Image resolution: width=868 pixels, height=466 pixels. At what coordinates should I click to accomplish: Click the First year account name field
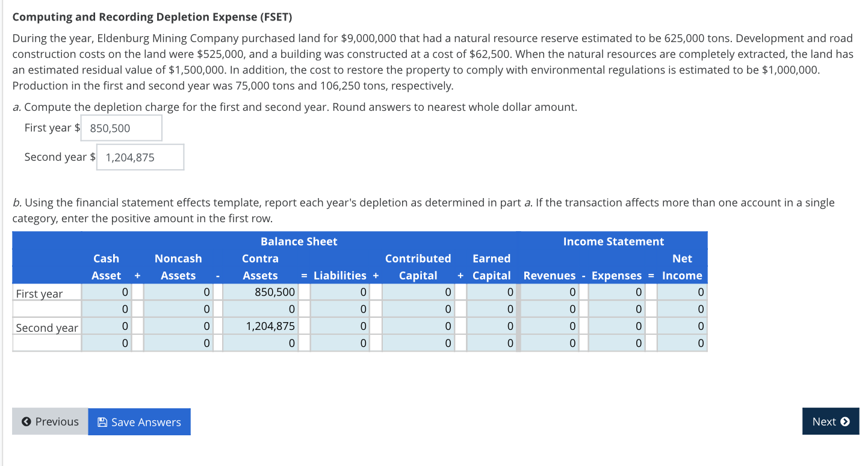pyautogui.click(x=47, y=293)
